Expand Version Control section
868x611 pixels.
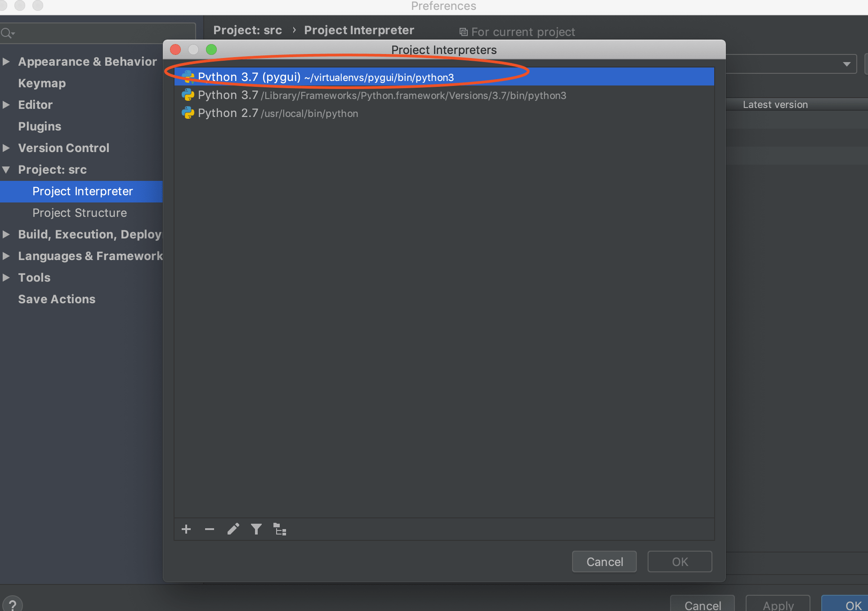click(x=6, y=148)
